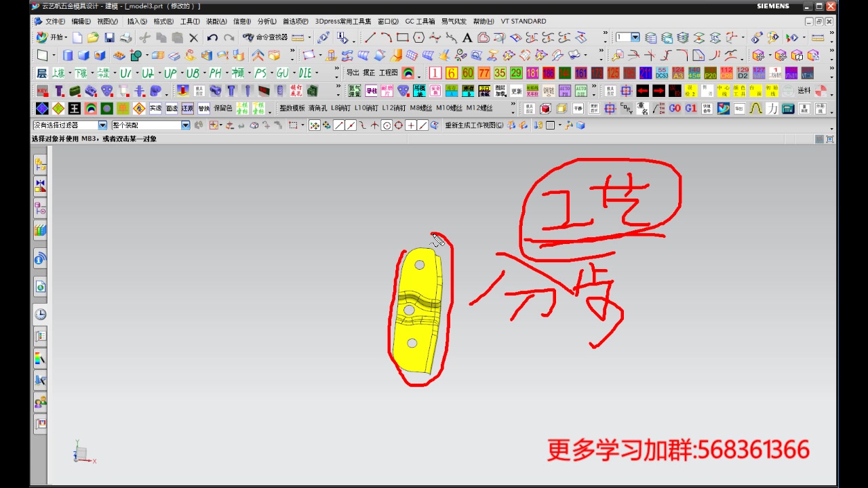Toggle 面透 face transparency mode
This screenshot has height=488, width=868.
click(171, 108)
